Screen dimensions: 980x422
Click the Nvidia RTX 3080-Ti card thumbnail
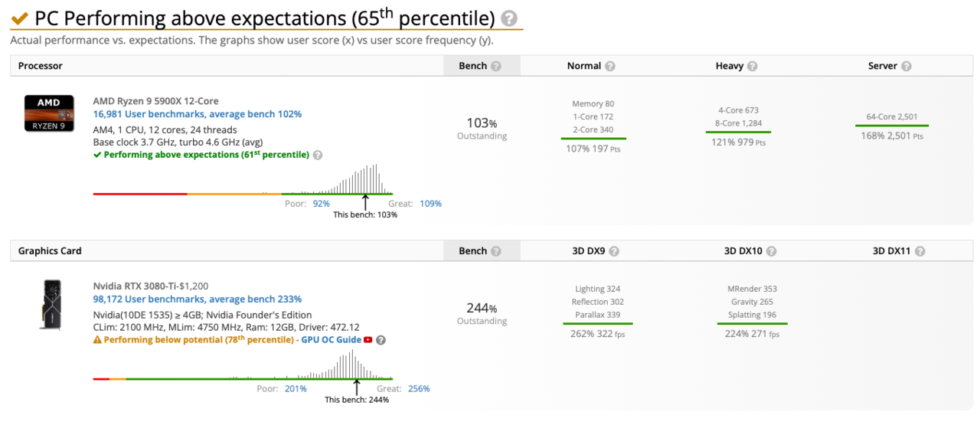(x=50, y=305)
